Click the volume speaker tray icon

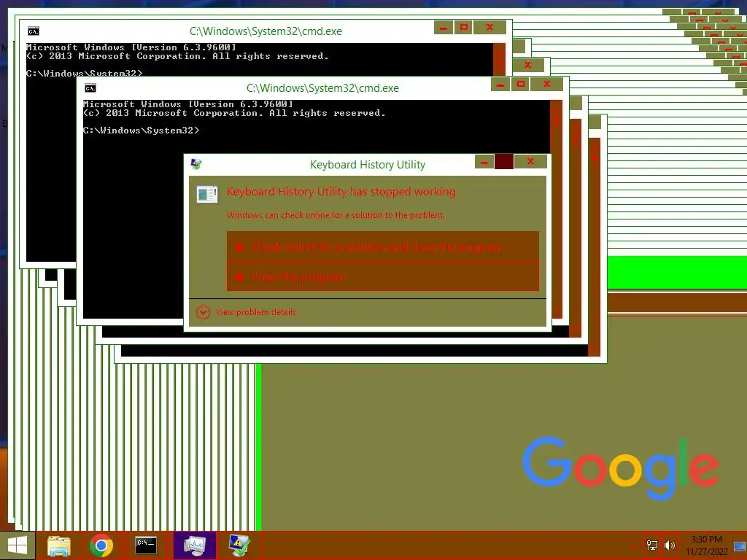click(x=670, y=545)
